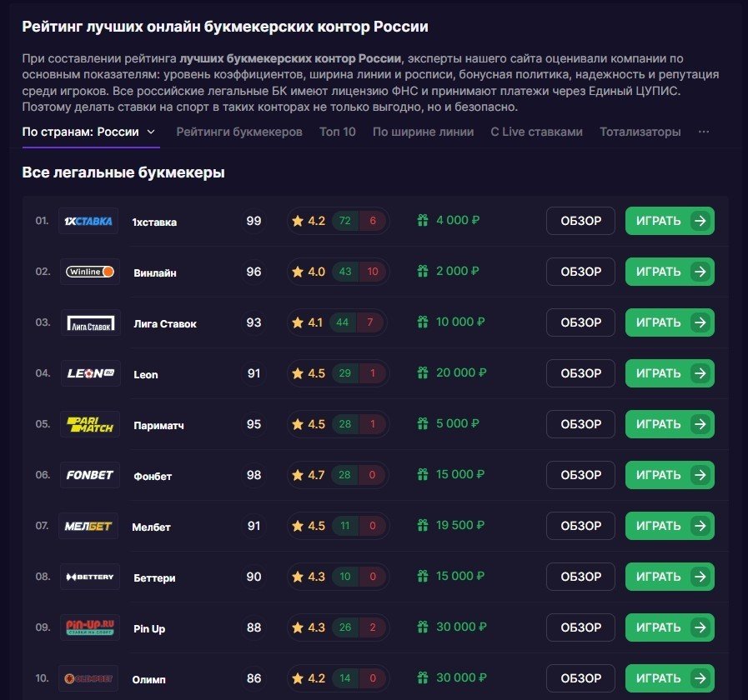Click the Париматч bookmaker name

158,425
